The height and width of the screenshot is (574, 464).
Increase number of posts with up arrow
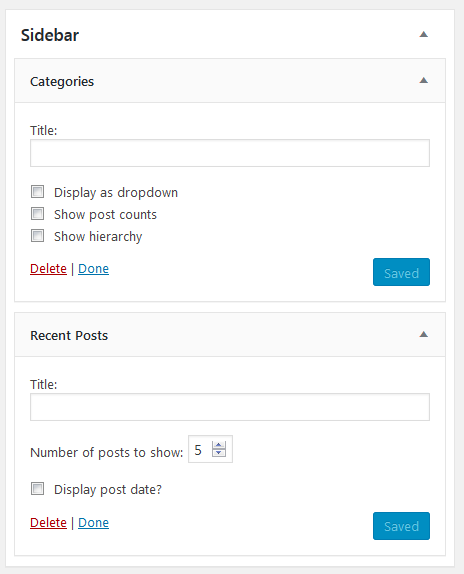point(219,445)
